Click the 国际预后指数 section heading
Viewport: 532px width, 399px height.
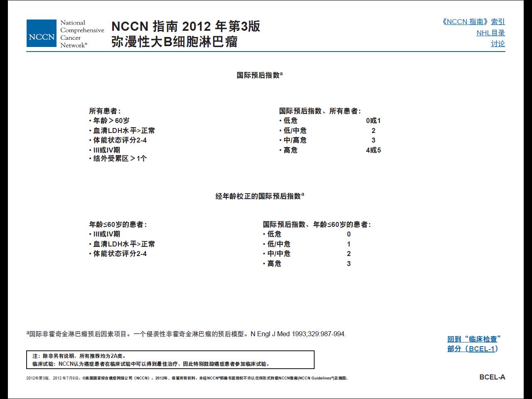click(260, 75)
